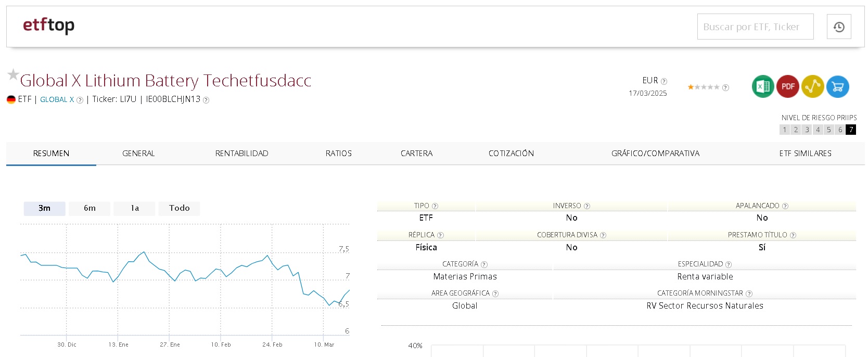
Task: Show the Todo full chart range
Action: [x=179, y=208]
